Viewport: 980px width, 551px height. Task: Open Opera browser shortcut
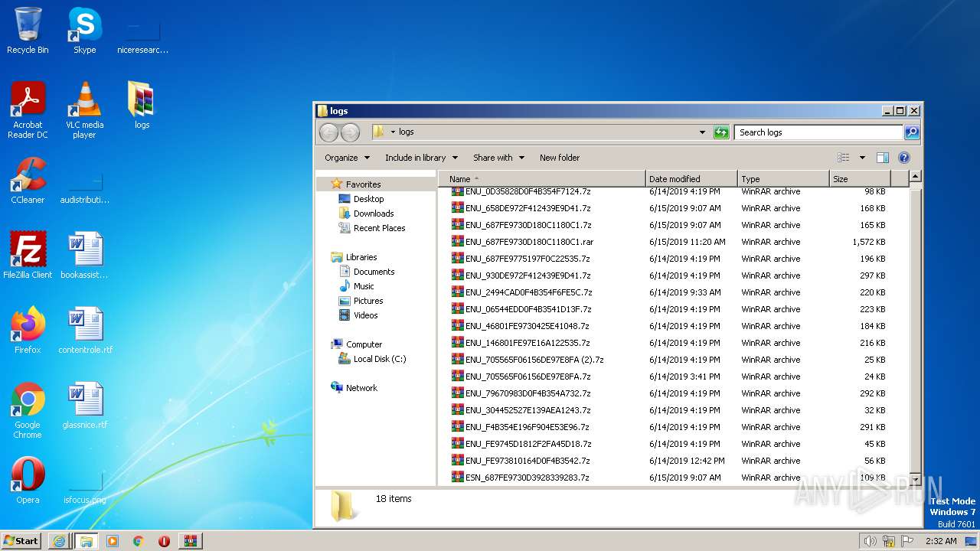(x=28, y=481)
